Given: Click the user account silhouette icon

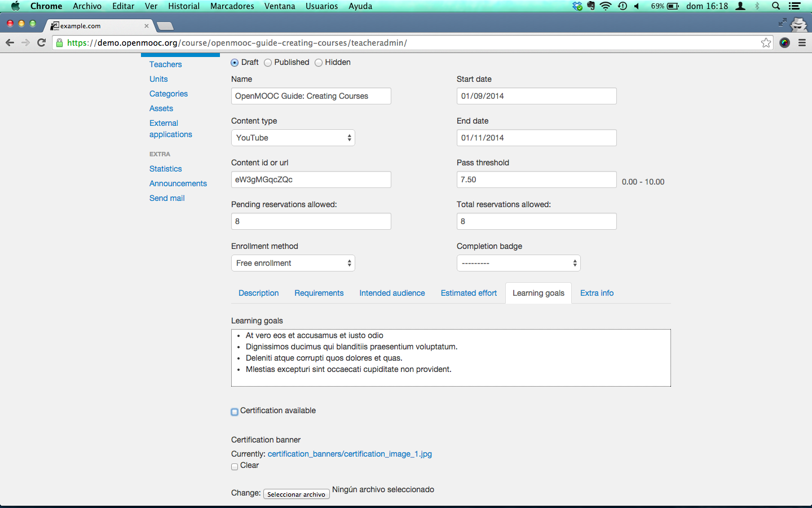Looking at the screenshot, I should 741,6.
